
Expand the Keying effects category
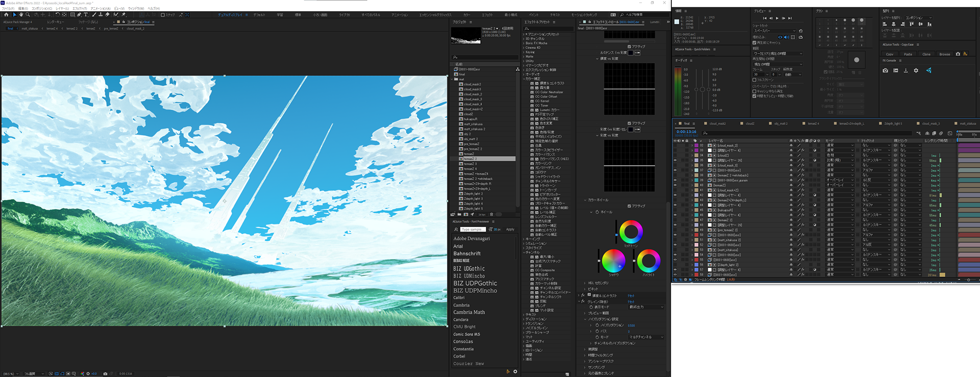click(x=524, y=52)
